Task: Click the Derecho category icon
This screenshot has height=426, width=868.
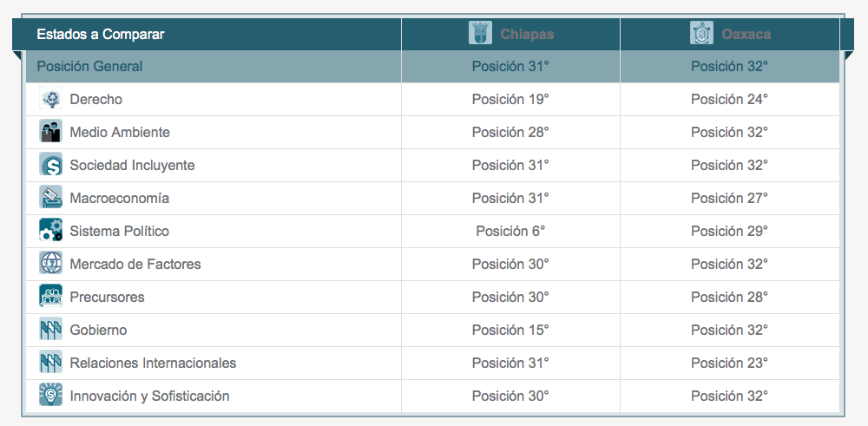Action: pyautogui.click(x=50, y=100)
